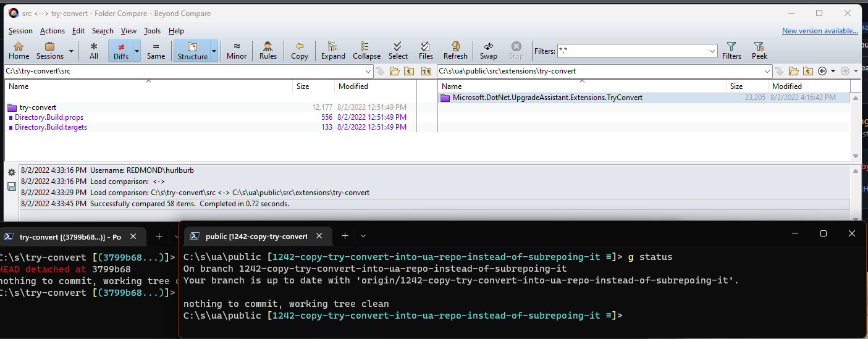Open the left path history dropdown
Screen dimensions: 868x339
[x=369, y=71]
